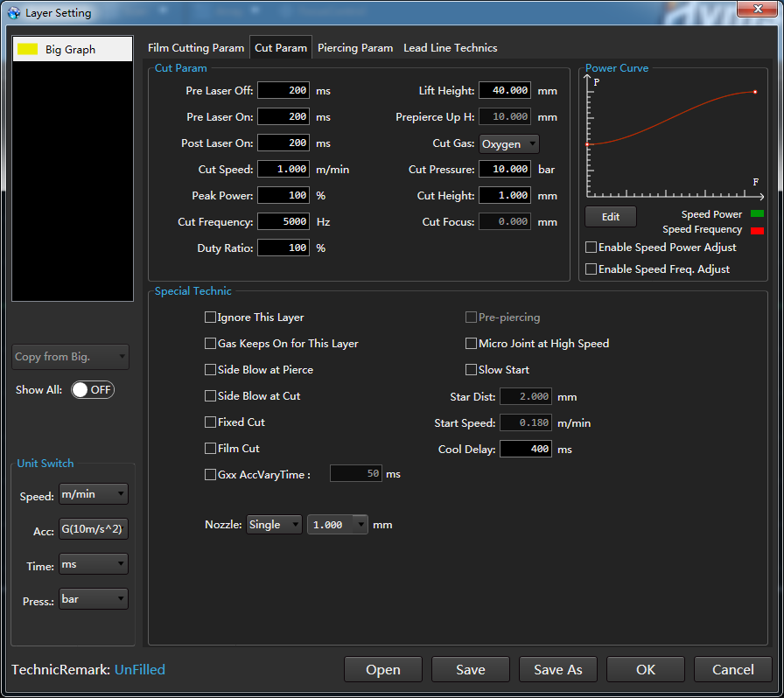
Task: Open the Cut Gas Oxygen dropdown
Action: pos(509,144)
